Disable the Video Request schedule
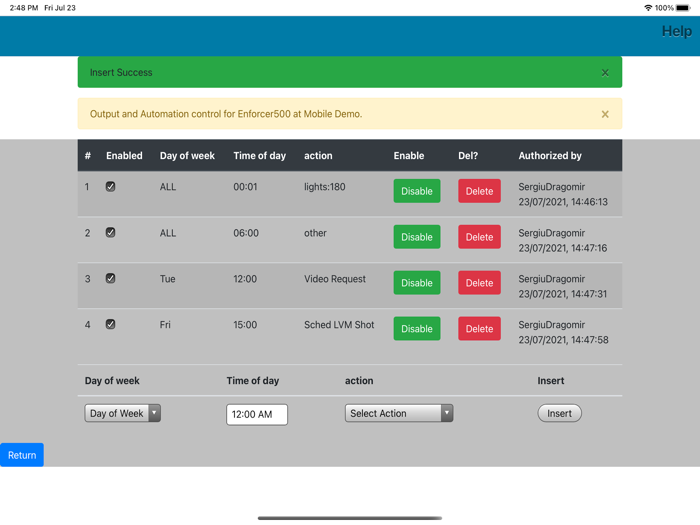The image size is (700, 525). tap(417, 283)
